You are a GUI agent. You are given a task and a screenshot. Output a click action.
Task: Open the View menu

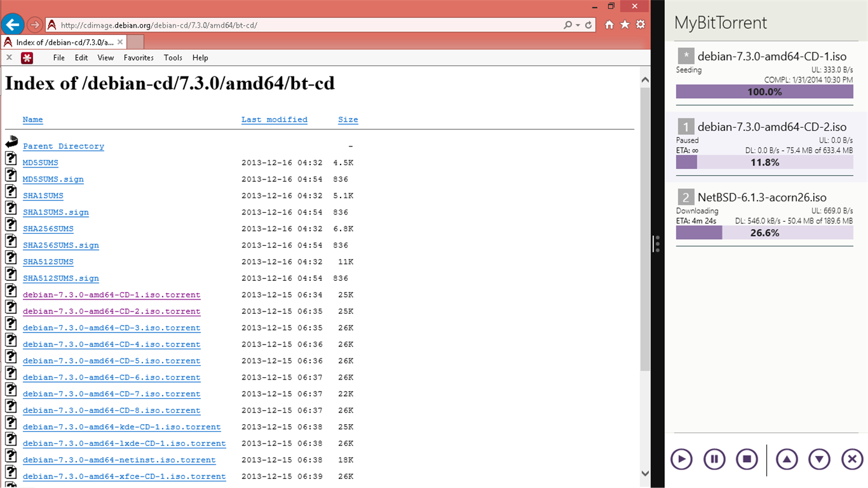[105, 58]
